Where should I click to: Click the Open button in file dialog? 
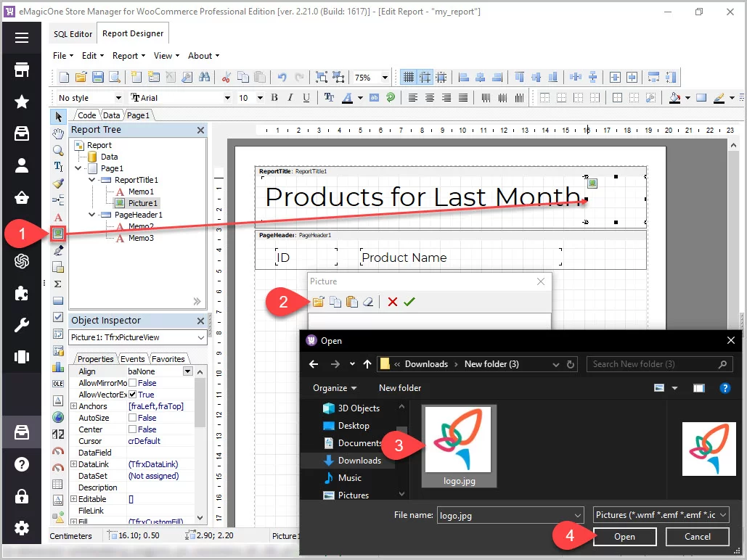click(x=624, y=537)
